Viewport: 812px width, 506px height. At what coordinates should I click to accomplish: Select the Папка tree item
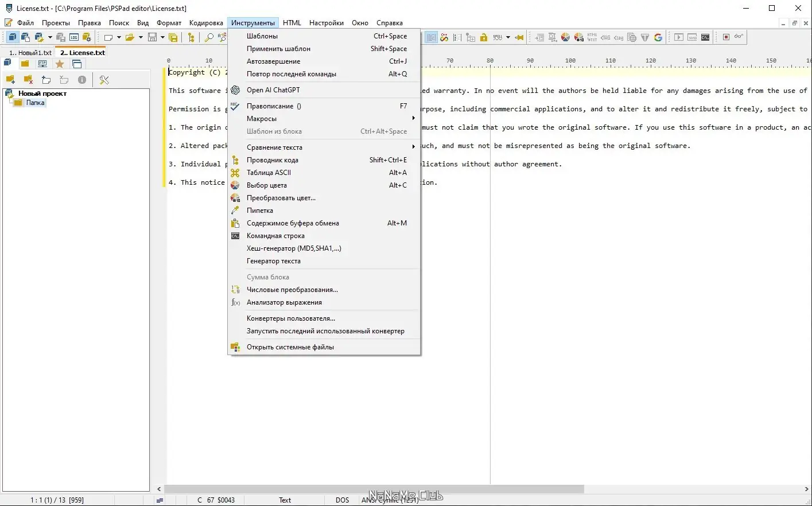tap(35, 103)
